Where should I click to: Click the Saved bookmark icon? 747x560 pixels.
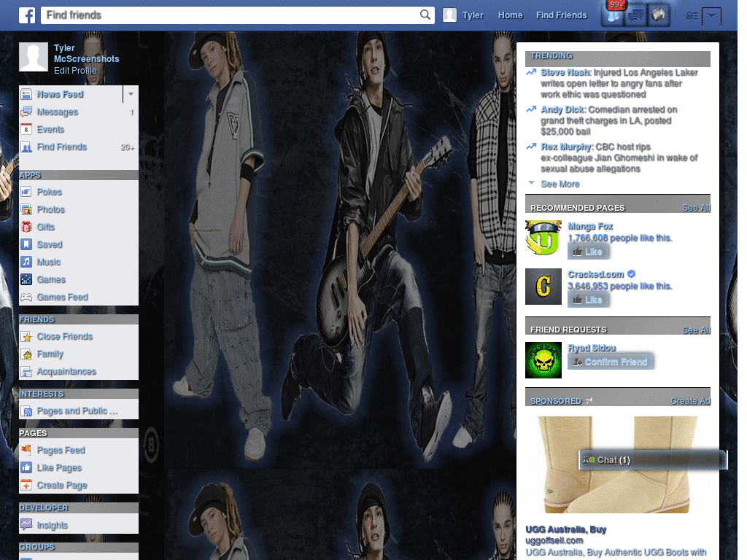[26, 245]
